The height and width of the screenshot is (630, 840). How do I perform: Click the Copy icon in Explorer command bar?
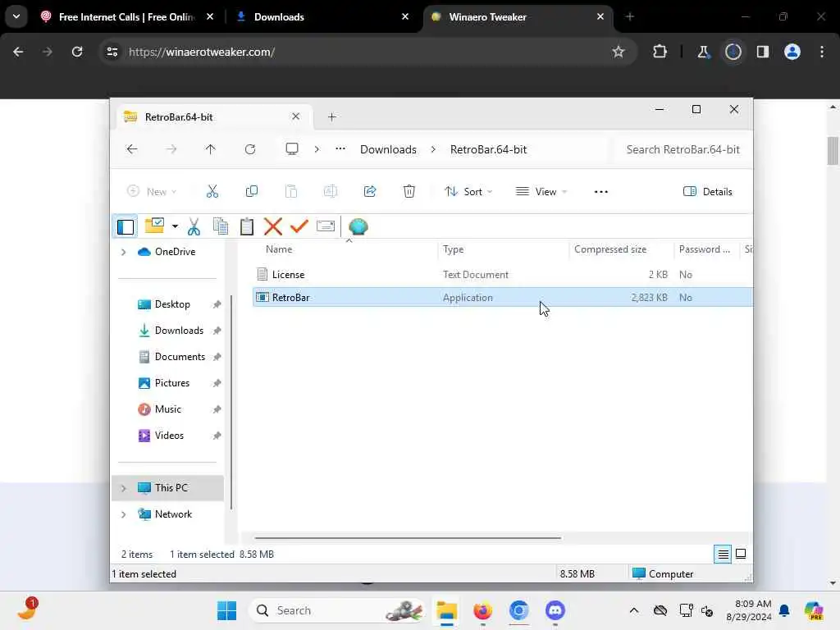pyautogui.click(x=251, y=191)
